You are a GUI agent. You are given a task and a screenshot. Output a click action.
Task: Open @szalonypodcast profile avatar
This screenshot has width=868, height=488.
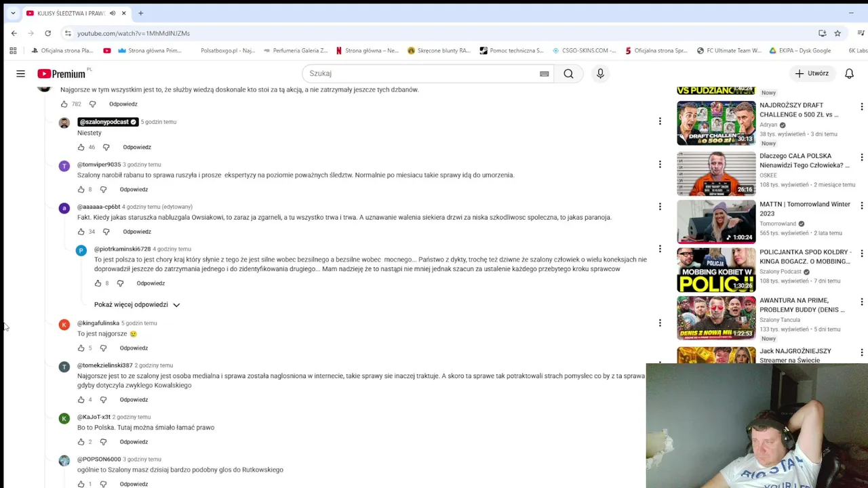64,123
